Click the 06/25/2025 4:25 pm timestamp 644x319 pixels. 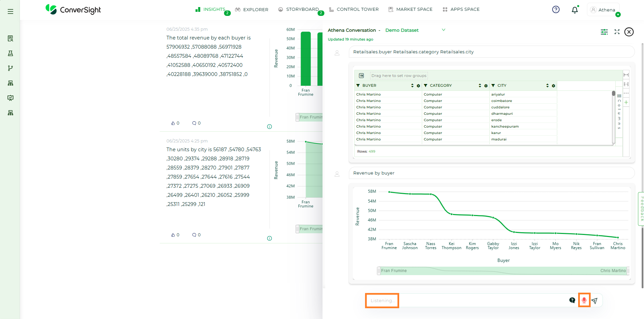(x=187, y=141)
